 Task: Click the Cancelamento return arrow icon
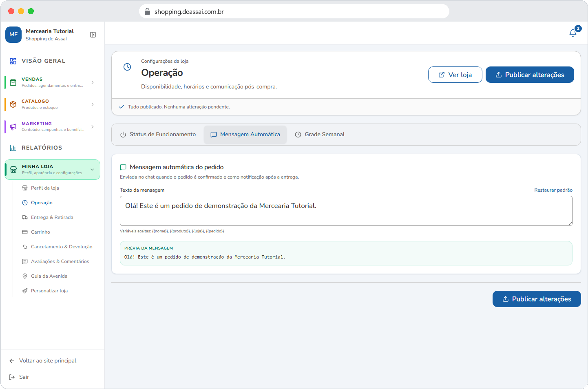(x=25, y=247)
